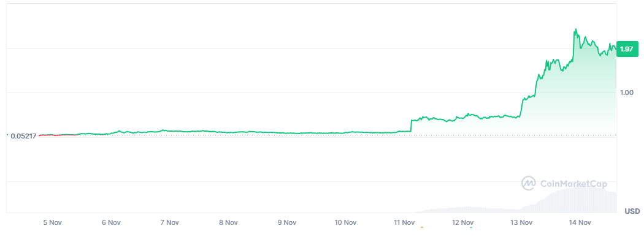Click the 1.00 price axis label
The height and width of the screenshot is (242, 644).
point(627,93)
